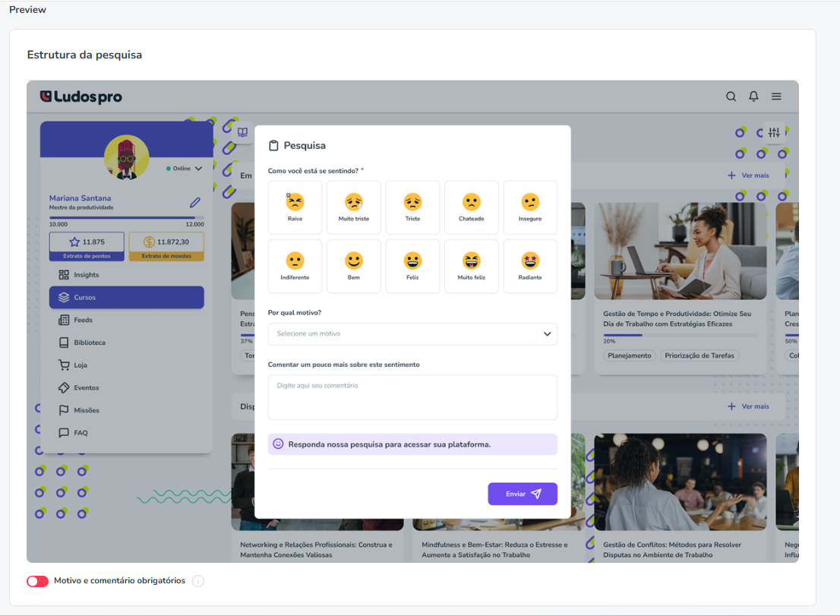Pick the Indiferente mood emoji
The width and height of the screenshot is (840, 616).
tap(295, 266)
